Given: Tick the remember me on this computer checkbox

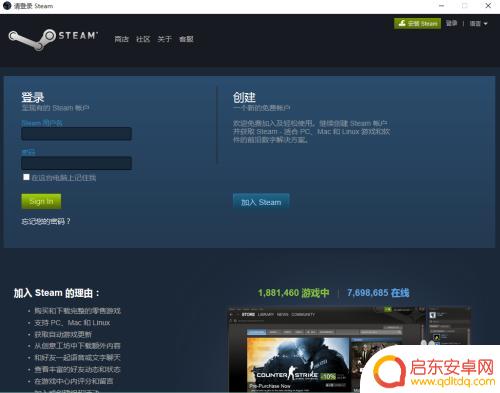Looking at the screenshot, I should [x=26, y=177].
